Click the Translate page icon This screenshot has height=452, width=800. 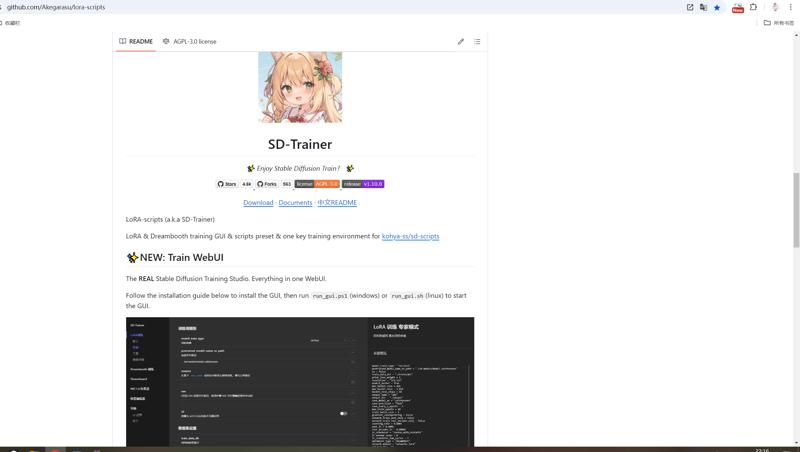coord(704,7)
